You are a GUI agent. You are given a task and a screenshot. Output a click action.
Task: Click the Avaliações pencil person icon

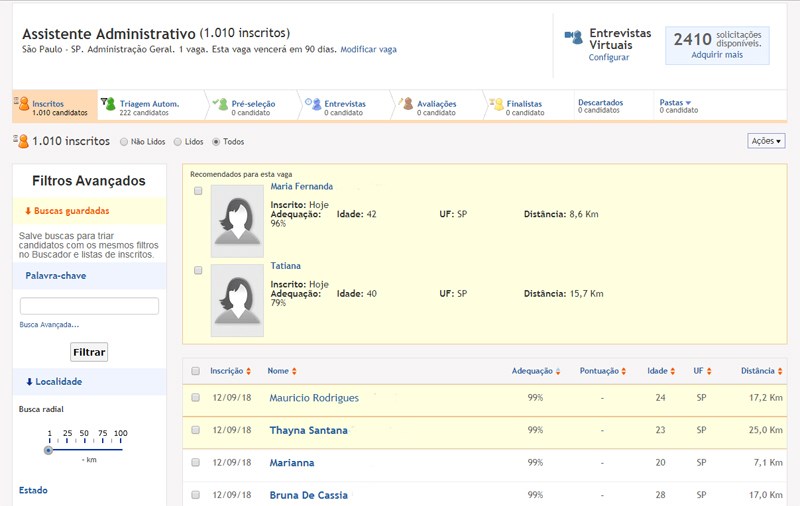[x=406, y=104]
